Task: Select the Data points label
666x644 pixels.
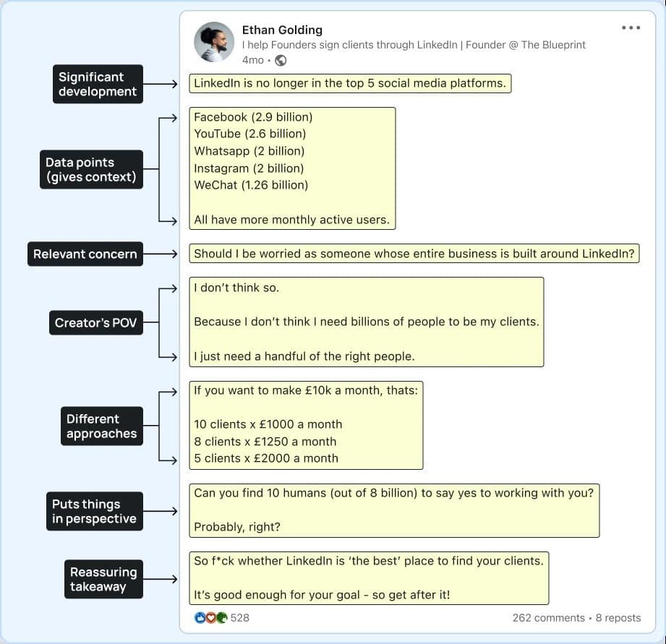Action: (x=90, y=170)
